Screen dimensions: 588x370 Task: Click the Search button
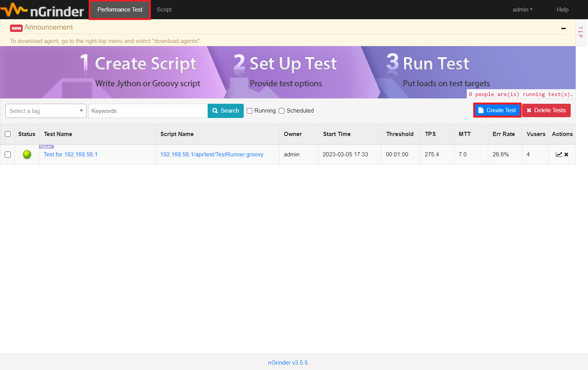tap(226, 111)
